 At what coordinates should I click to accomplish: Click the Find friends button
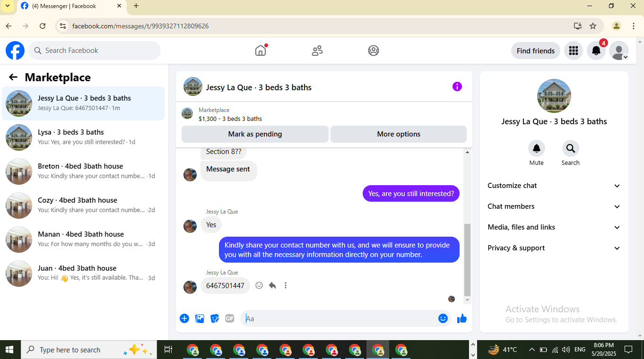pos(536,51)
